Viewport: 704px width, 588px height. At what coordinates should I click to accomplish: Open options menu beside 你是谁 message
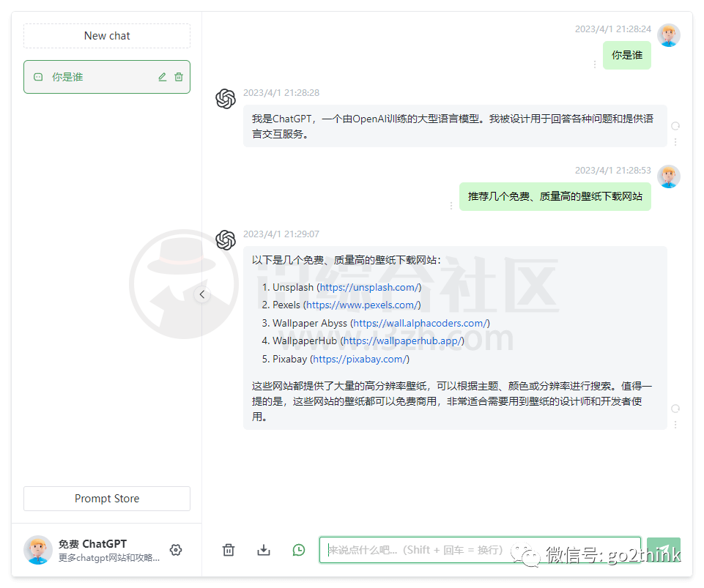point(595,64)
